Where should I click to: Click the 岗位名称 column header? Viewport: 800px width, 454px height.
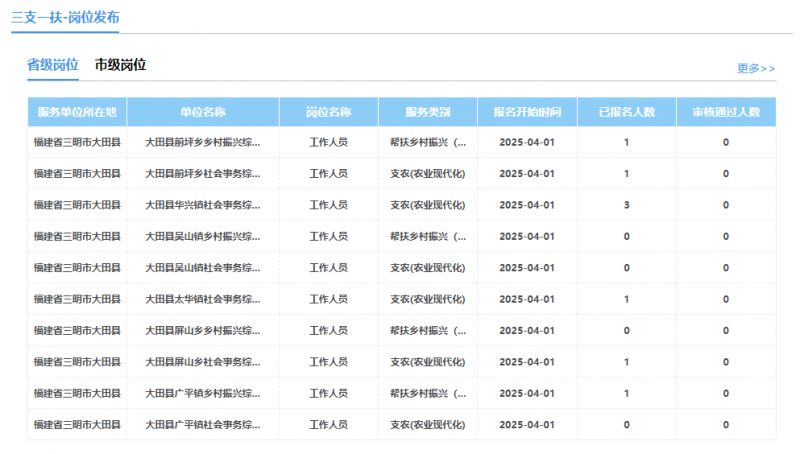tap(328, 111)
